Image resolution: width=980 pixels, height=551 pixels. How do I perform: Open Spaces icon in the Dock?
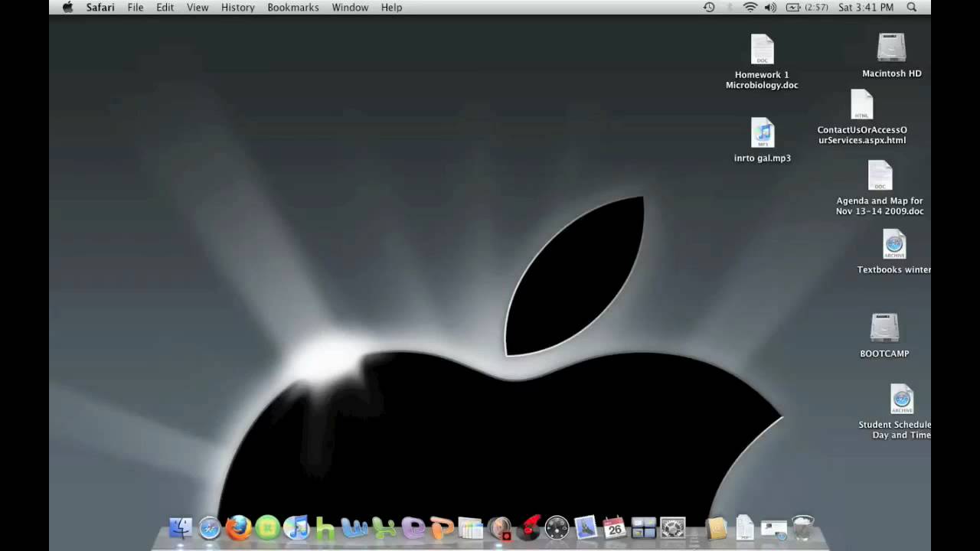pos(644,528)
